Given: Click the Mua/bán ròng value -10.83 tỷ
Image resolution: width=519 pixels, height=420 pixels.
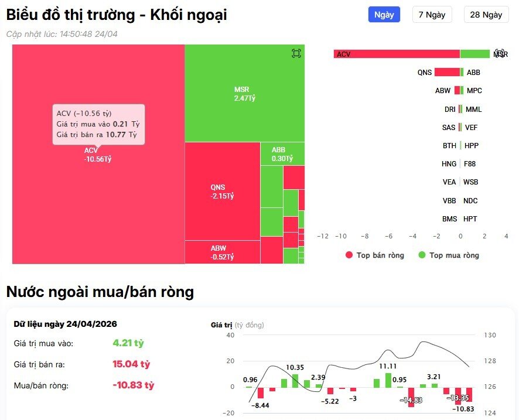Looking at the screenshot, I should (135, 385).
